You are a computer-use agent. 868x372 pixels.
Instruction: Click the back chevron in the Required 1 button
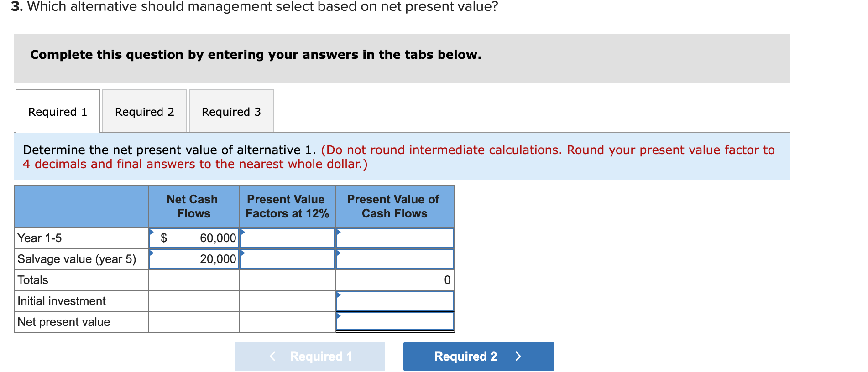(x=272, y=356)
